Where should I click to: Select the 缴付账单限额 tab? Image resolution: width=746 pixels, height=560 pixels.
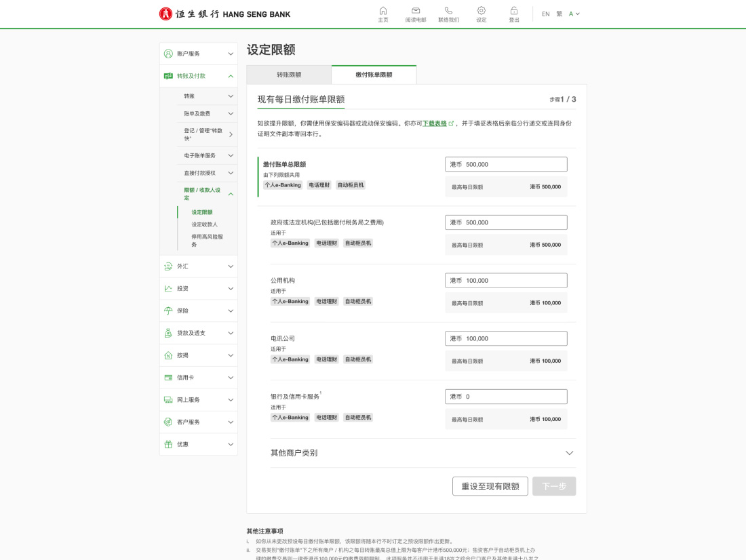374,75
